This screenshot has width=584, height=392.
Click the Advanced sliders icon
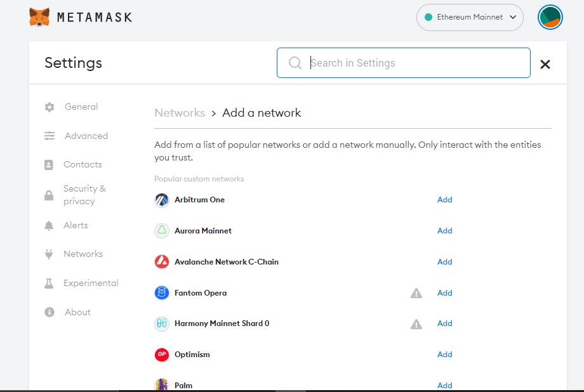click(x=49, y=136)
